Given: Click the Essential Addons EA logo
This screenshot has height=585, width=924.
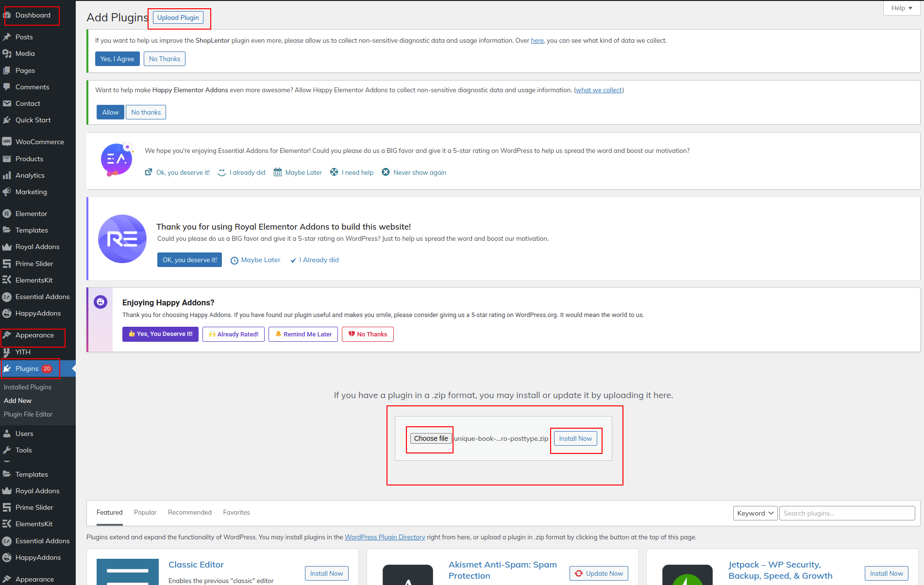Looking at the screenshot, I should [117, 159].
